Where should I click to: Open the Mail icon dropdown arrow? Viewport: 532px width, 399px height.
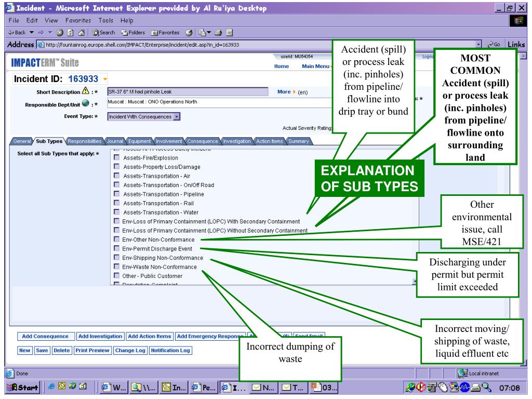209,33
